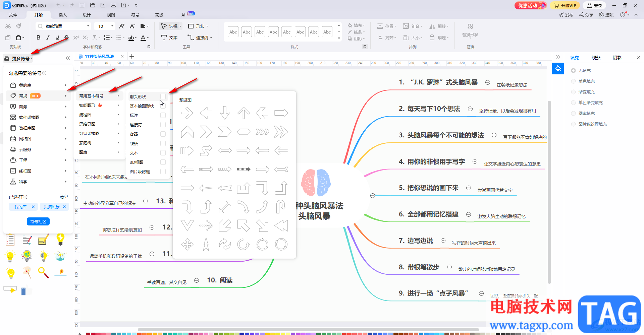Viewport: 644px width, 335px height.
Task: Click the 发布 publish icon
Action: (x=566, y=15)
